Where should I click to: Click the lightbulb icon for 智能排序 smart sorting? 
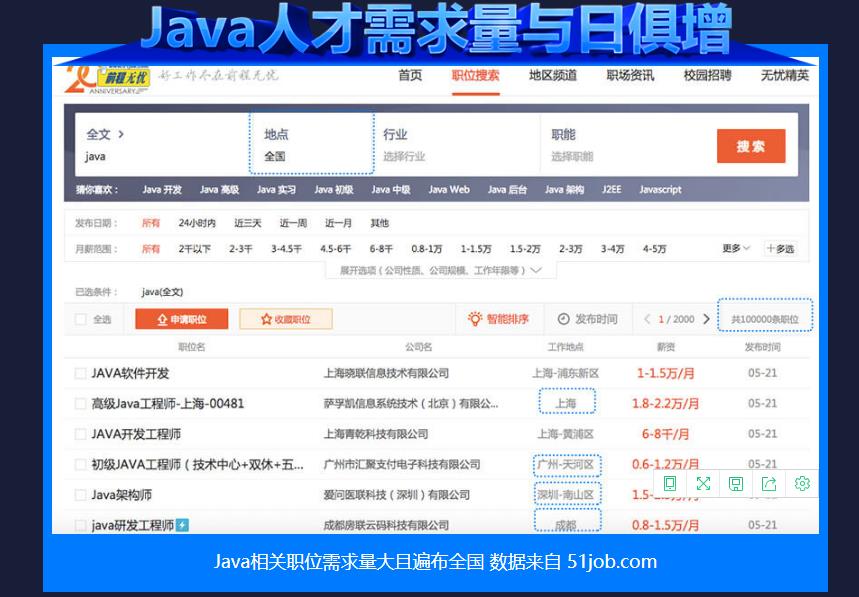(x=474, y=319)
